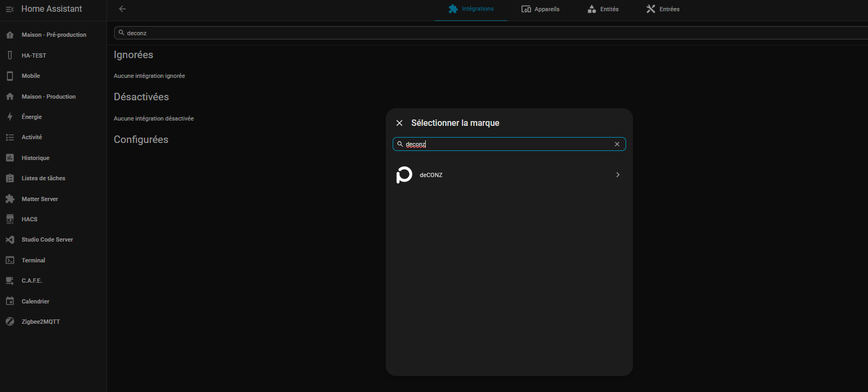The image size is (868, 392).
Task: Click the deCONZ logo icon
Action: (404, 175)
